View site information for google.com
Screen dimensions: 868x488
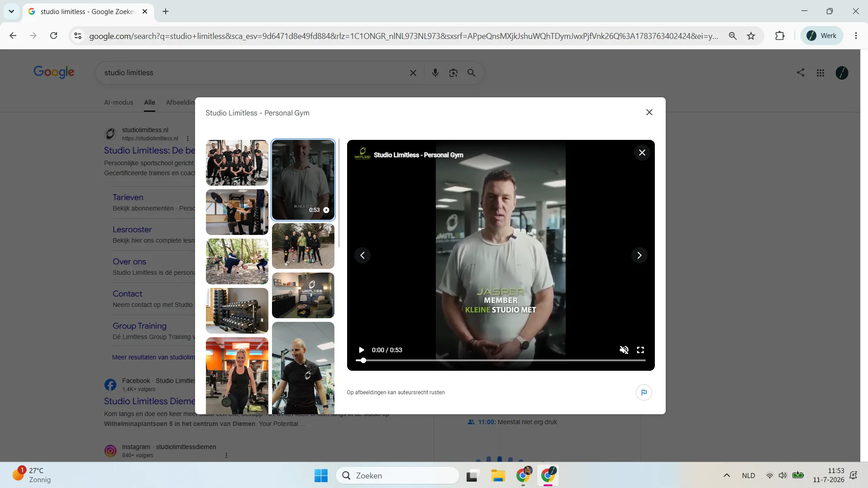78,36
